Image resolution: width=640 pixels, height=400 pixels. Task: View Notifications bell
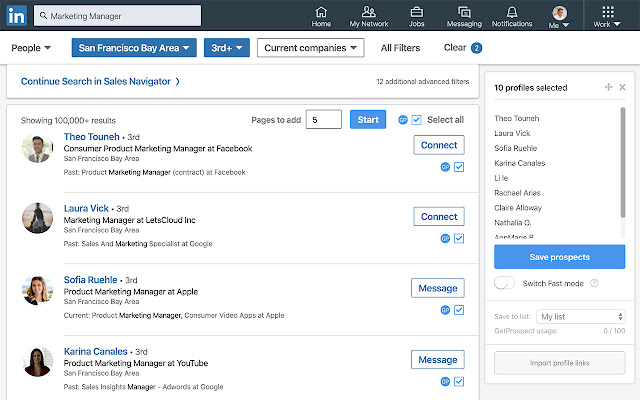click(x=512, y=16)
